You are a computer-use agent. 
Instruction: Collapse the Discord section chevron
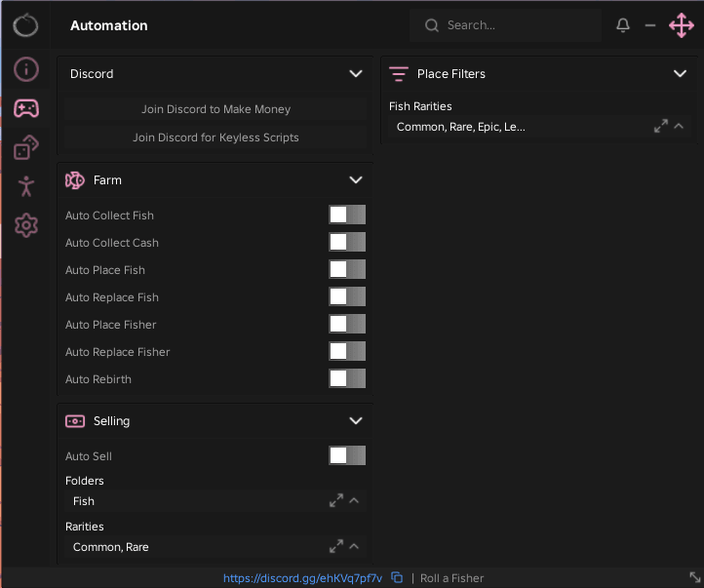pos(356,73)
